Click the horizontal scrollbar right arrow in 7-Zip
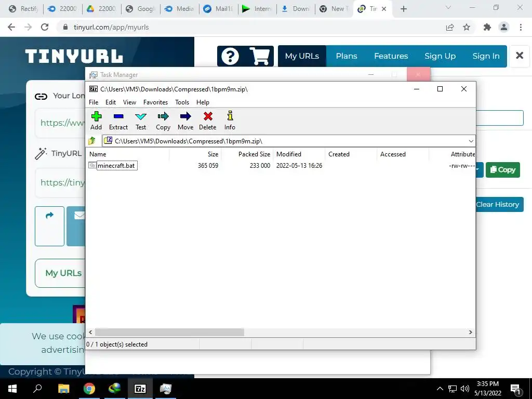Viewport: 532px width, 399px height. point(471,332)
